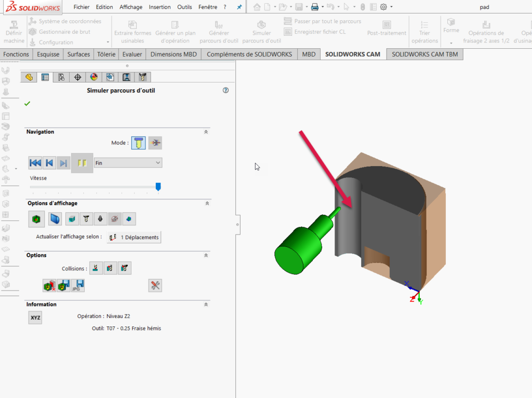This screenshot has height=398, width=532.
Task: Switch to the second simulation mode icon
Action: coord(155,143)
